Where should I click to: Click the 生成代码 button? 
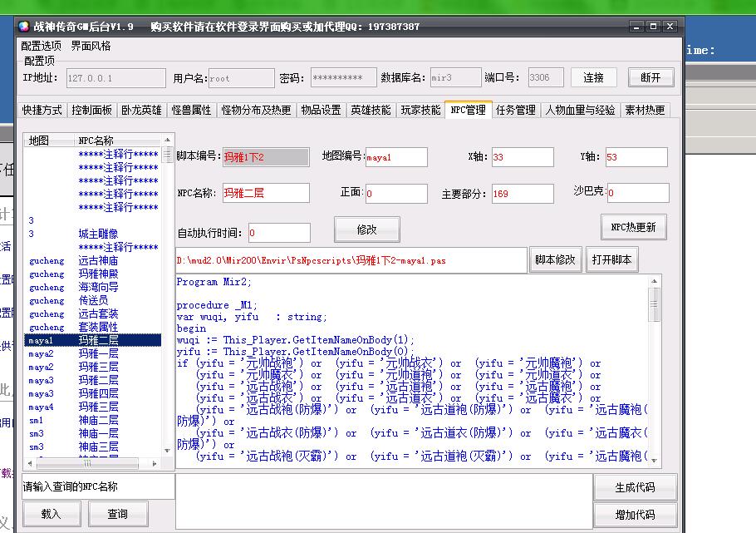point(635,487)
